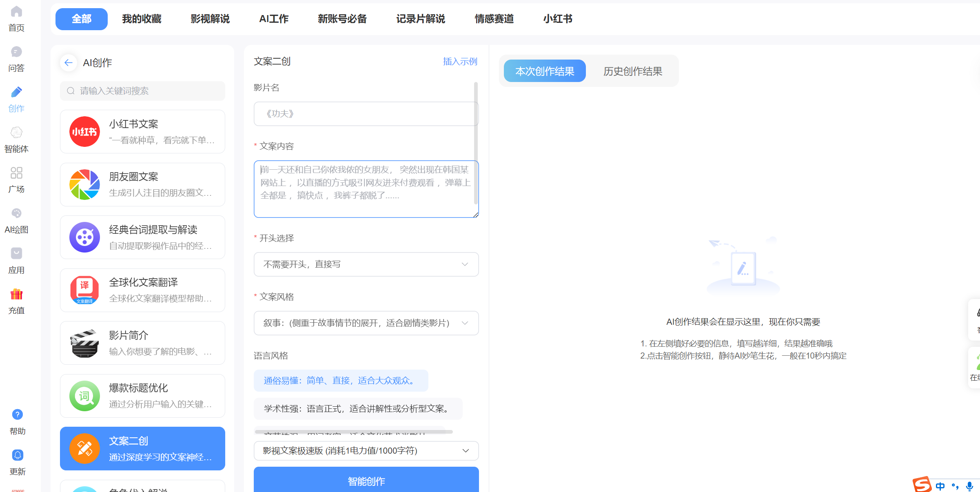Expand the 文案风格 dropdown
980x492 pixels.
click(366, 323)
